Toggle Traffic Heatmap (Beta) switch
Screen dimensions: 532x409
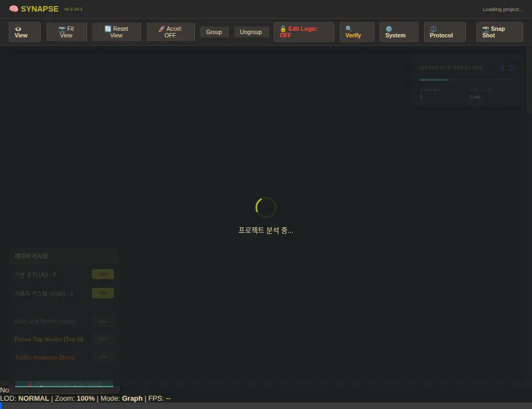pyautogui.click(x=103, y=357)
